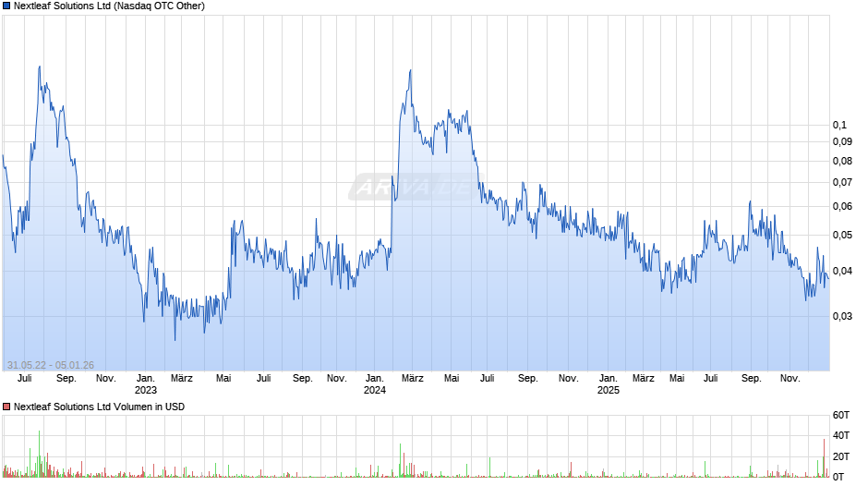Viewport: 868px width, 486px height.
Task: Click the tallest green volume bar in August 2022
Action: tap(40, 454)
